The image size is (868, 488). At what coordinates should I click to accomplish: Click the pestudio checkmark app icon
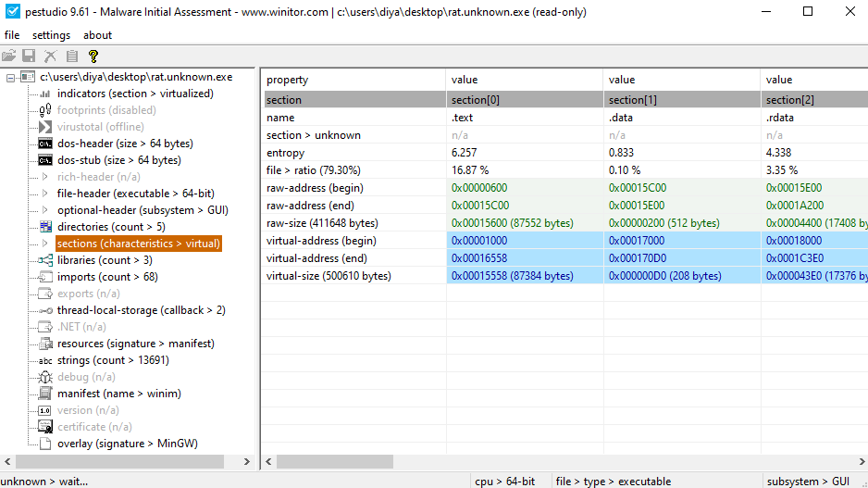[x=13, y=12]
